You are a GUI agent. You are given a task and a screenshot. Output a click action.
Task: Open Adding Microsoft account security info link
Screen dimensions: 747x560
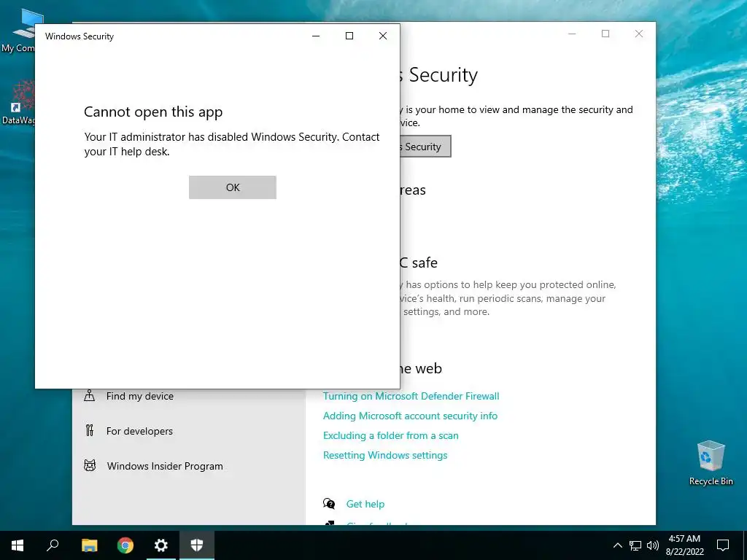410,416
